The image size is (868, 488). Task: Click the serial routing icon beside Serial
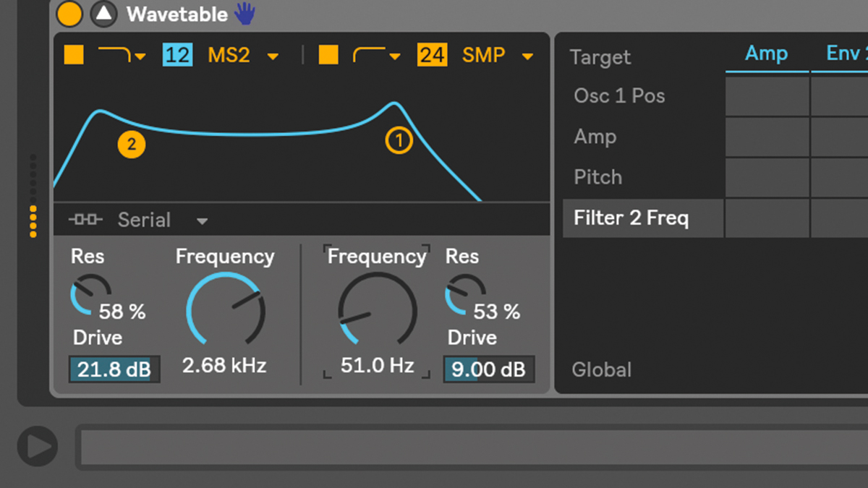(87, 220)
